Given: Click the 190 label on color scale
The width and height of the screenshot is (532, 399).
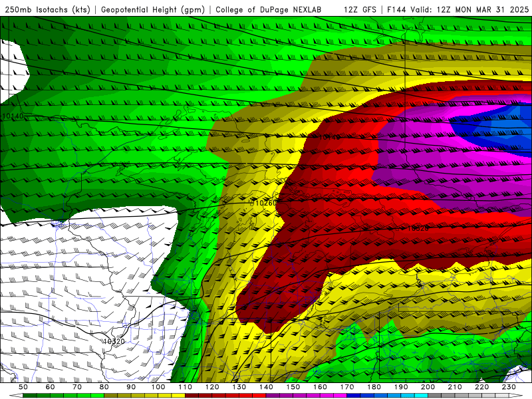Looking at the screenshot, I should [401, 387].
